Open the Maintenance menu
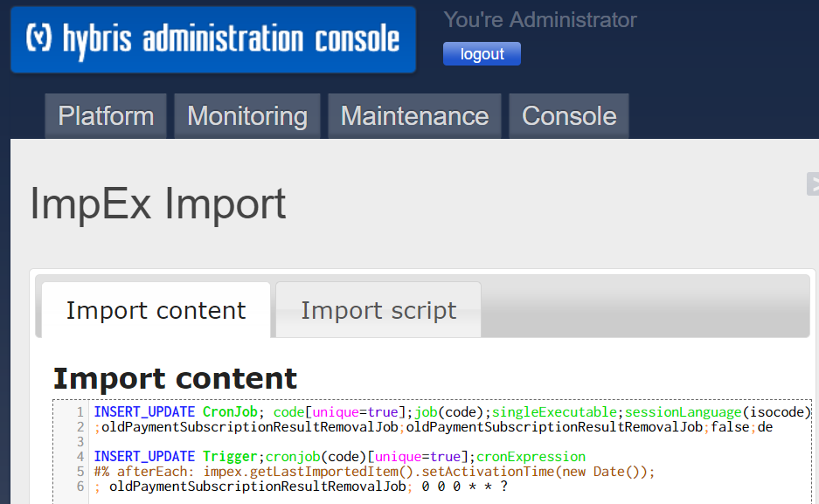 414,116
